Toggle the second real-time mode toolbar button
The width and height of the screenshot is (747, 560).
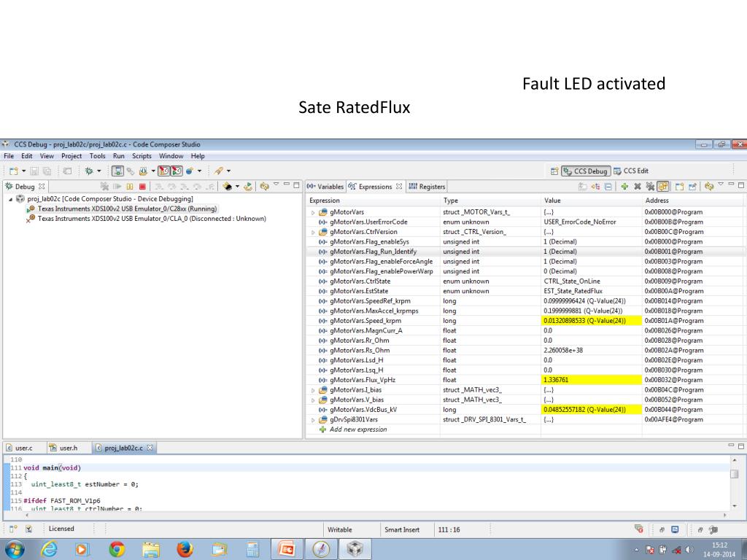177,171
